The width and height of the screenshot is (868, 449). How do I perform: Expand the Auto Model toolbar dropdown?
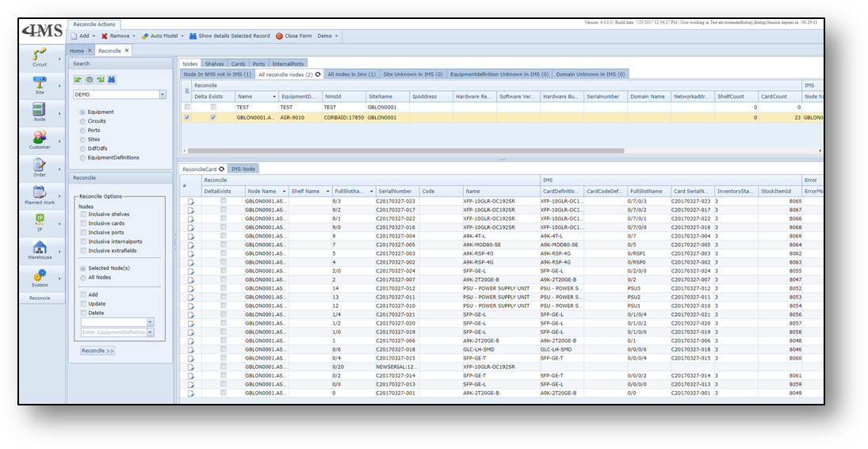pos(182,36)
